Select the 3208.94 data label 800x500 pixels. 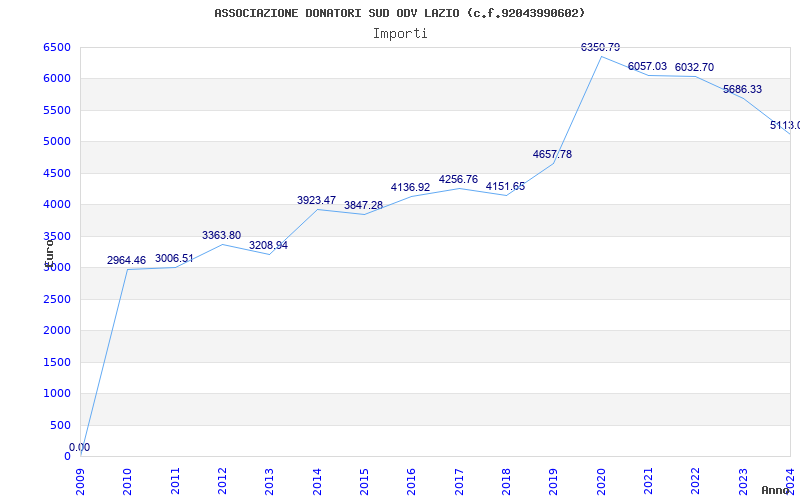(268, 245)
